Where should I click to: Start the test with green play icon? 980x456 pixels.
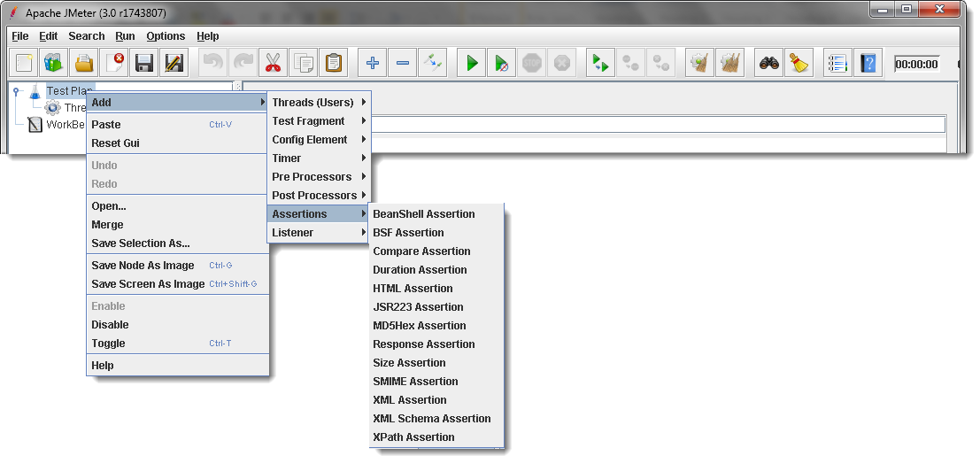coord(472,63)
